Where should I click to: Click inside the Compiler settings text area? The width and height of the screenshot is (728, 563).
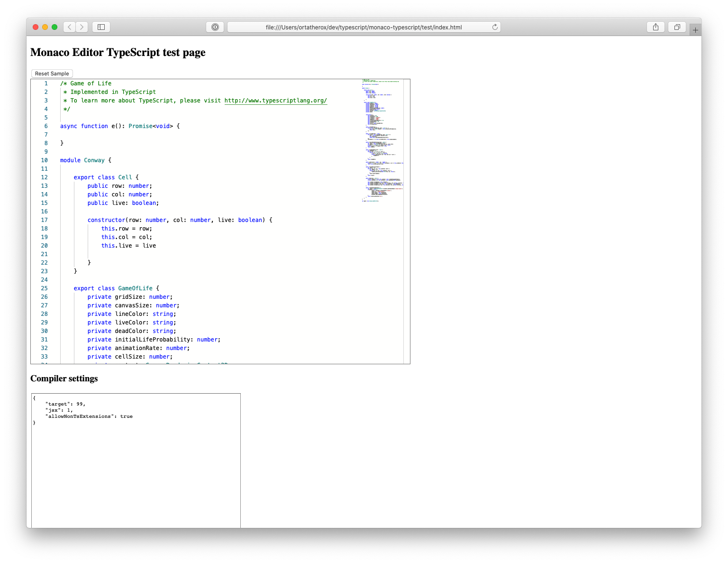[x=136, y=460]
